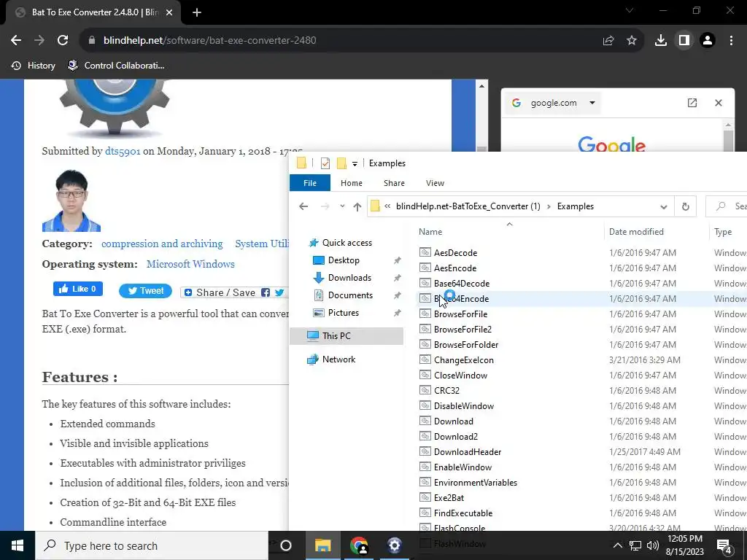
Task: Open the dts5901 author link
Action: [123, 152]
